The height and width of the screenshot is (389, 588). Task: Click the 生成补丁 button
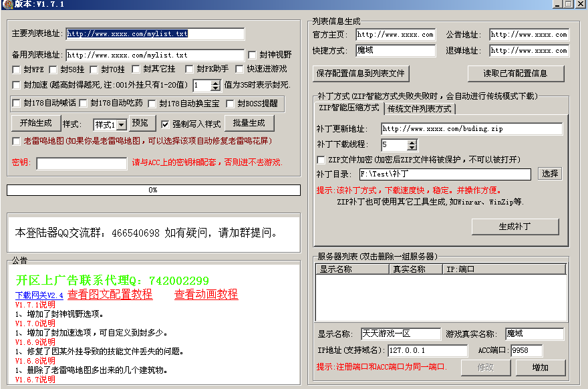pos(515,227)
